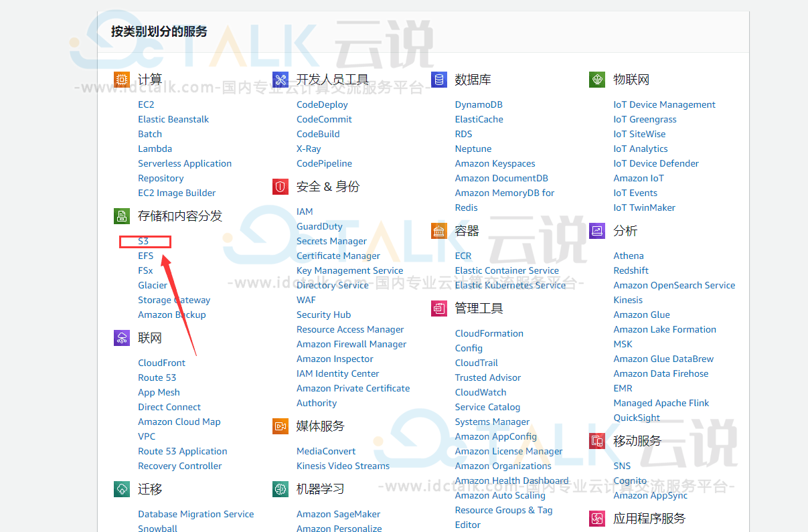The width and height of the screenshot is (808, 532).
Task: Open the Kinesis service
Action: pos(628,300)
